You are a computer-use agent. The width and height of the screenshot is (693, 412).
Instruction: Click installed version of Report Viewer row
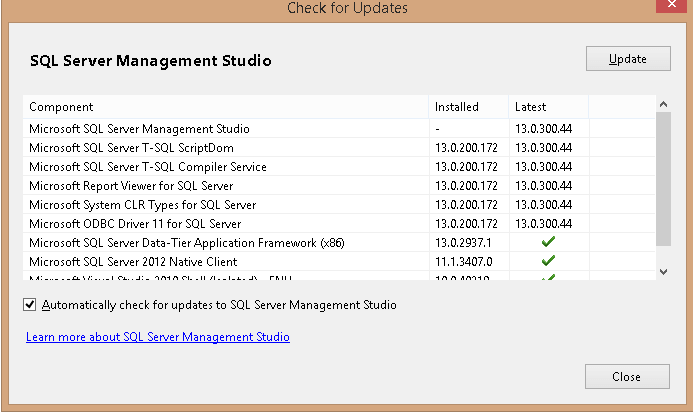point(466,186)
